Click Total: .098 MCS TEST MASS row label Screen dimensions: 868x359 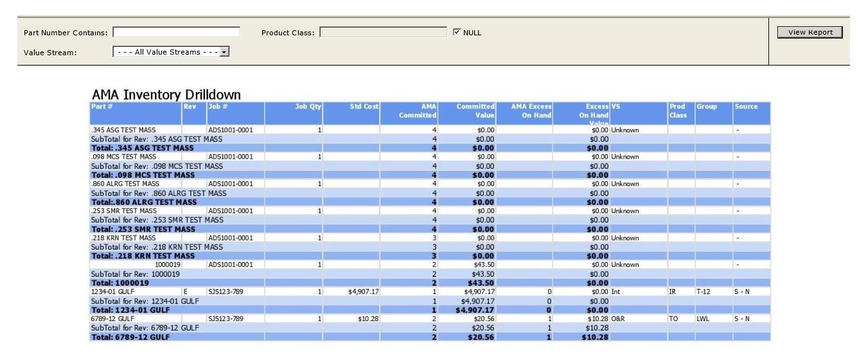tap(143, 175)
